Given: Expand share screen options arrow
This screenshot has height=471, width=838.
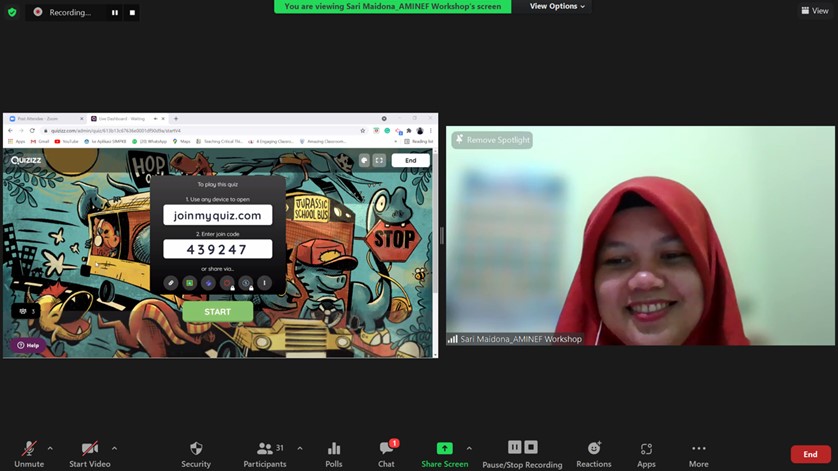Looking at the screenshot, I should click(469, 448).
